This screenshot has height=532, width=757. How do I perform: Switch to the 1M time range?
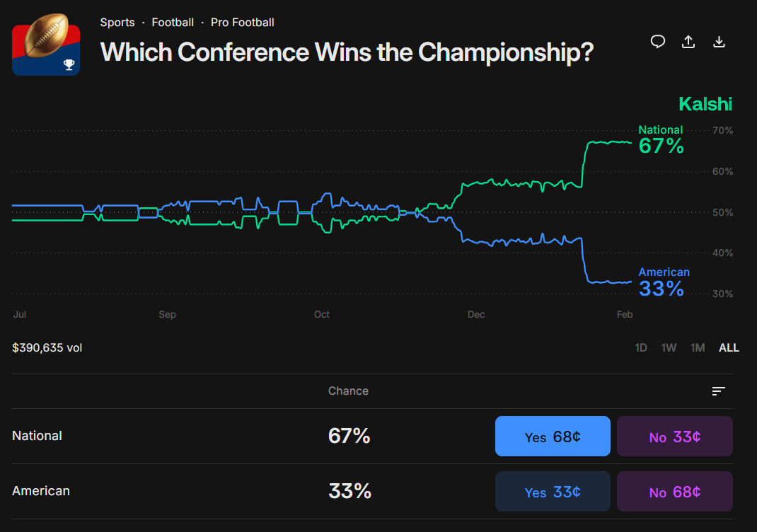[x=698, y=347]
